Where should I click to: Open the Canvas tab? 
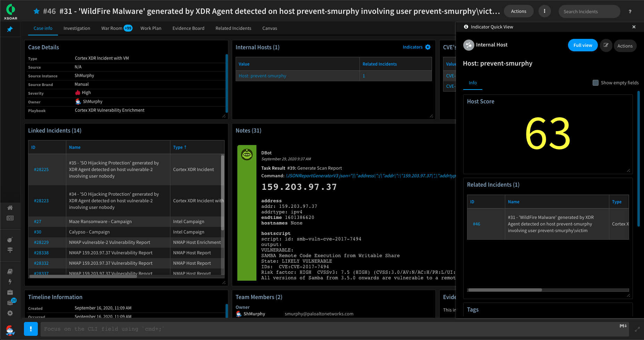[x=270, y=28]
